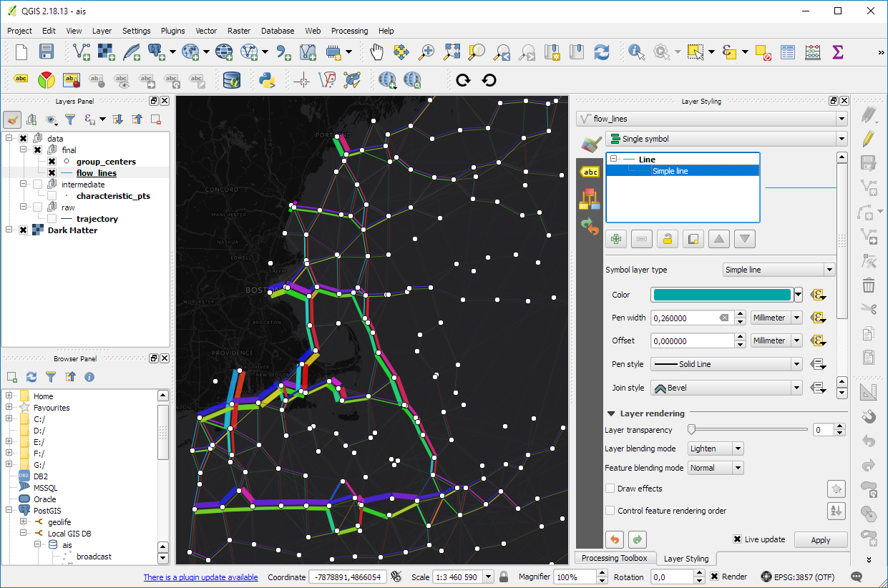The image size is (888, 588).
Task: Toggle visibility of flow_lines layer
Action: (x=52, y=173)
